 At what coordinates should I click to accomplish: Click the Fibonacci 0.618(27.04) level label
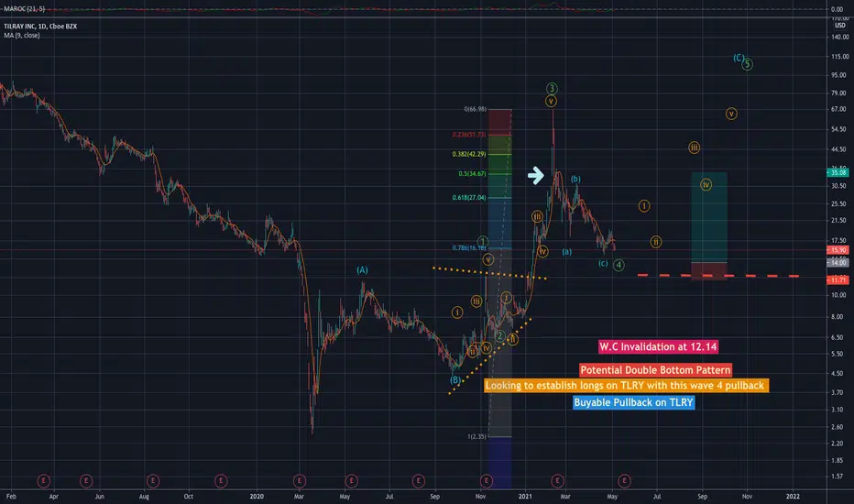point(469,197)
